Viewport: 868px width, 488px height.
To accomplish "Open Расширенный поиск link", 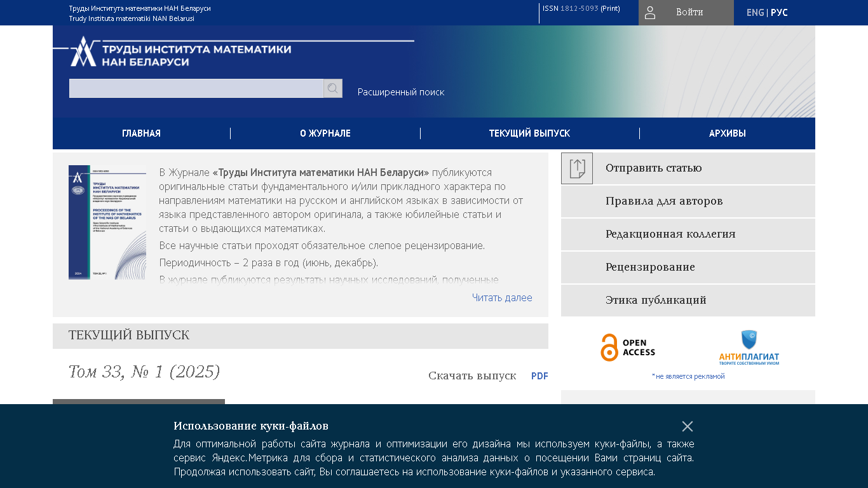I will click(x=401, y=92).
